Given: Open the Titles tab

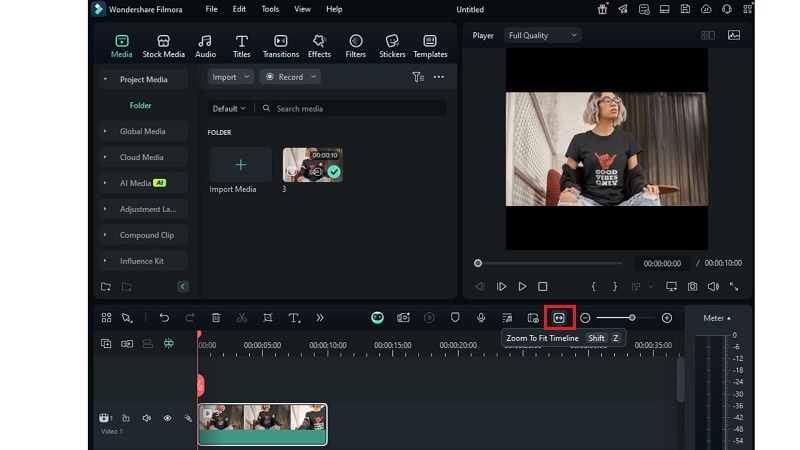Looking at the screenshot, I should [x=241, y=46].
